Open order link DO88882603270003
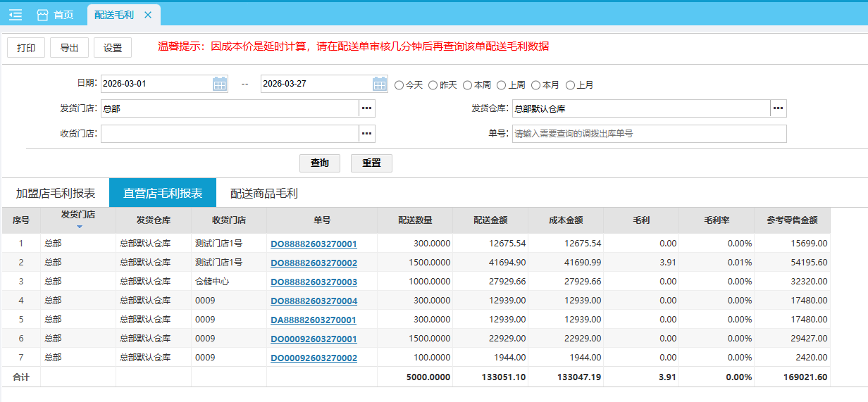The height and width of the screenshot is (402, 868). coord(314,282)
